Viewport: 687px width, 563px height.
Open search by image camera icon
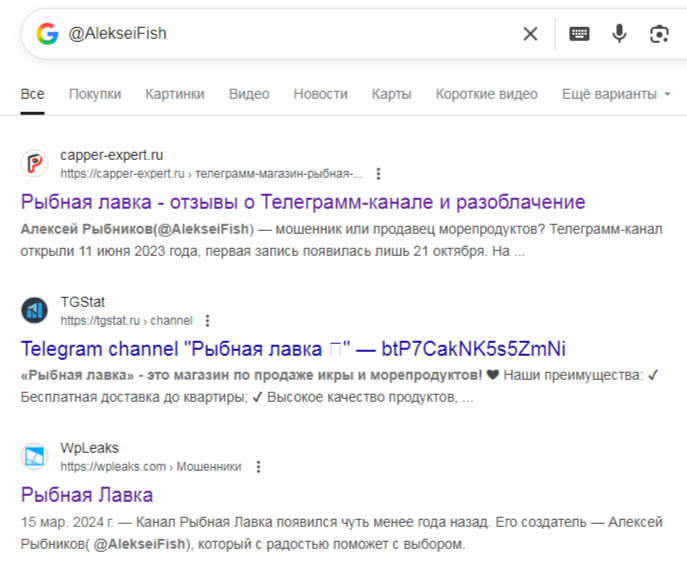(659, 34)
